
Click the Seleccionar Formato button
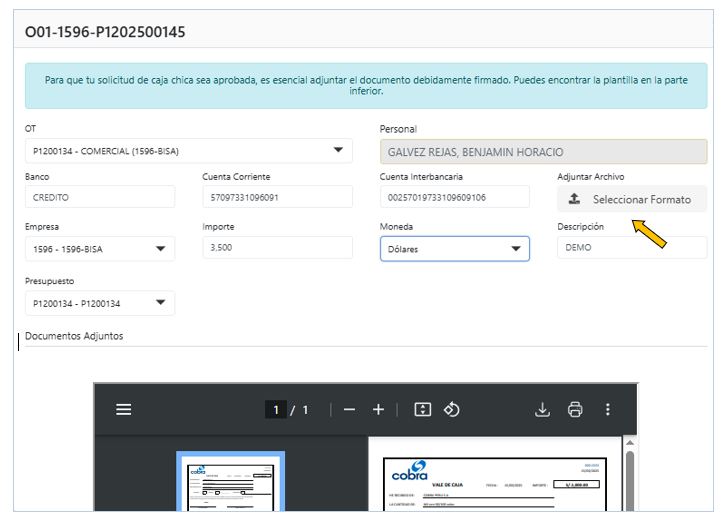[632, 199]
